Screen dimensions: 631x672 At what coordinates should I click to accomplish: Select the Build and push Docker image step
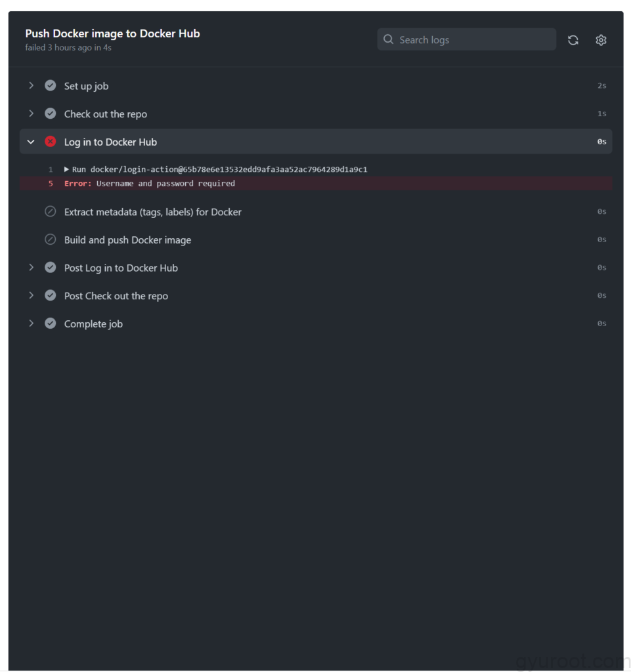click(127, 240)
